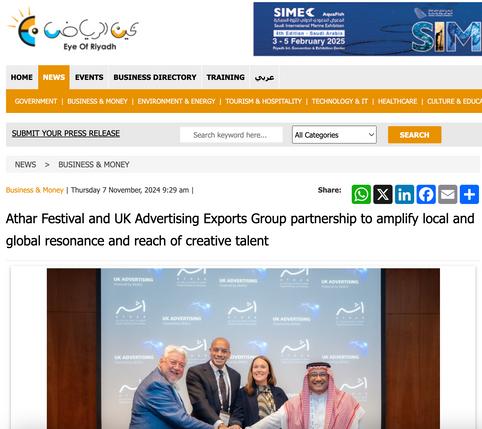This screenshot has width=482, height=429.
Task: Open the HEALTHCARE category link
Action: point(397,101)
